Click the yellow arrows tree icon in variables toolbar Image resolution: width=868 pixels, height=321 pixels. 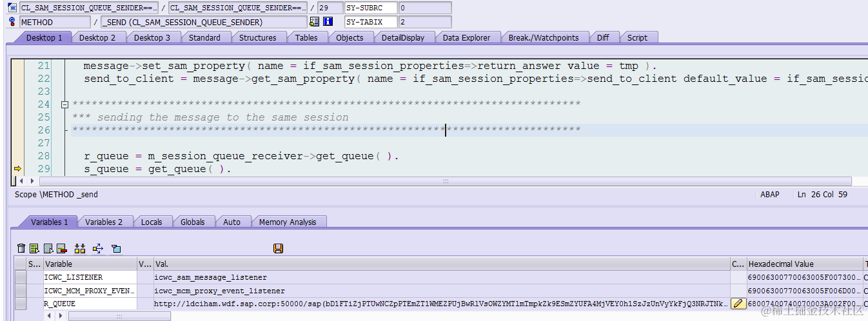point(98,248)
